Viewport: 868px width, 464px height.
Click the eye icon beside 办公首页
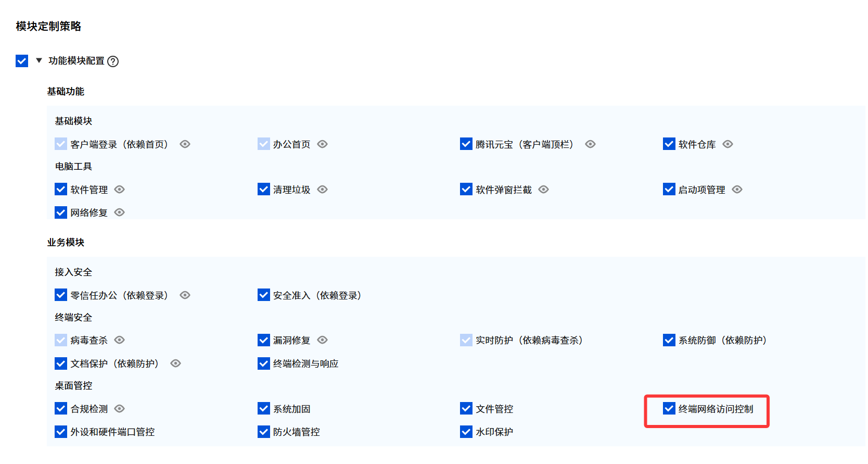323,144
